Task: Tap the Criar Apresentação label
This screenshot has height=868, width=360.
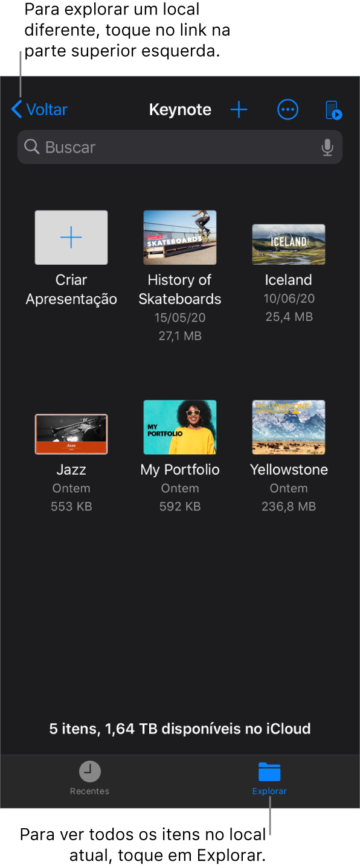Action: point(71,290)
